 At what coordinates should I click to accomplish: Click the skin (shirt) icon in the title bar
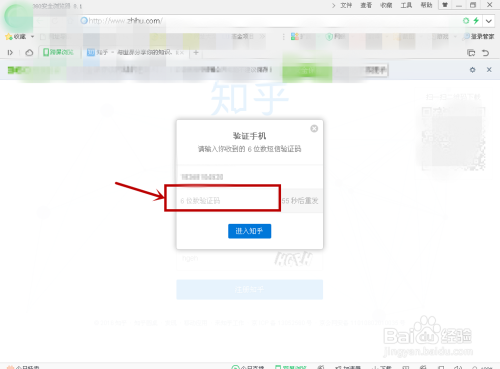point(445,5)
